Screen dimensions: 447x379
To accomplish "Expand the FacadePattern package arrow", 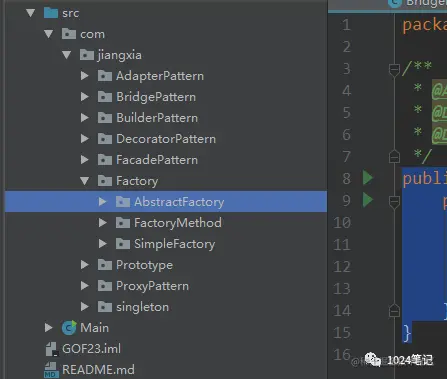I will [85, 160].
